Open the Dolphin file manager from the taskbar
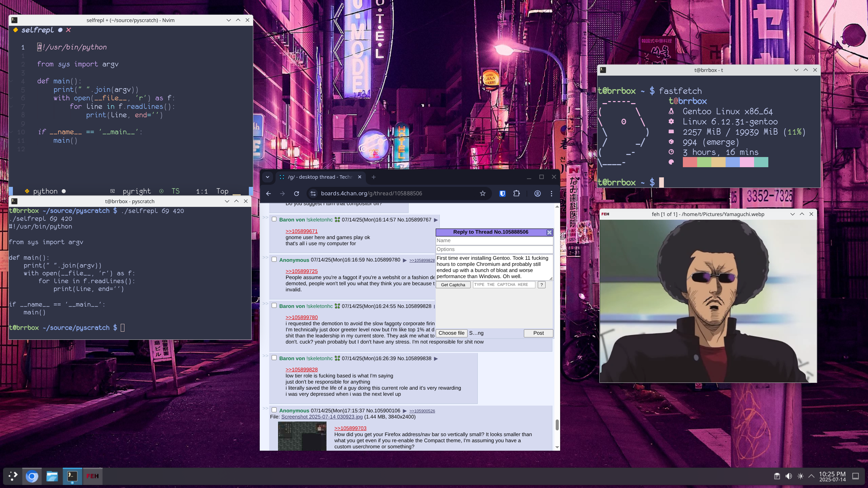868x488 pixels. [52, 476]
